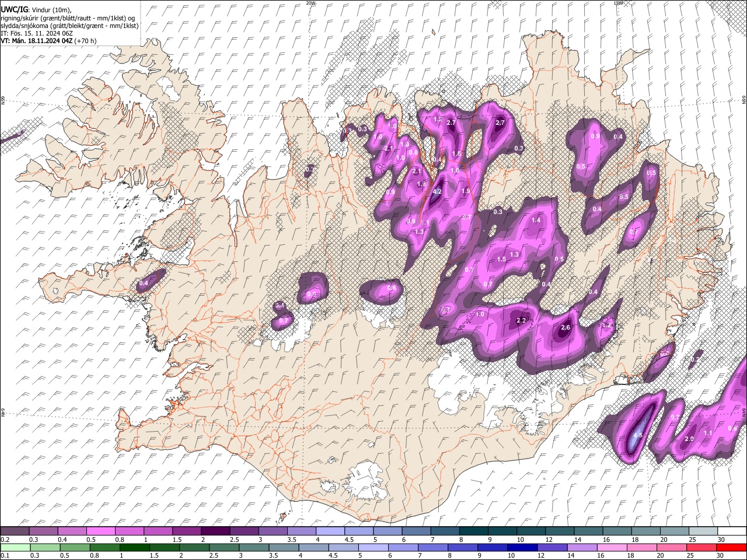Click the light pink 16 swatch in rain legend
The width and height of the screenshot is (747, 560).
click(x=612, y=548)
